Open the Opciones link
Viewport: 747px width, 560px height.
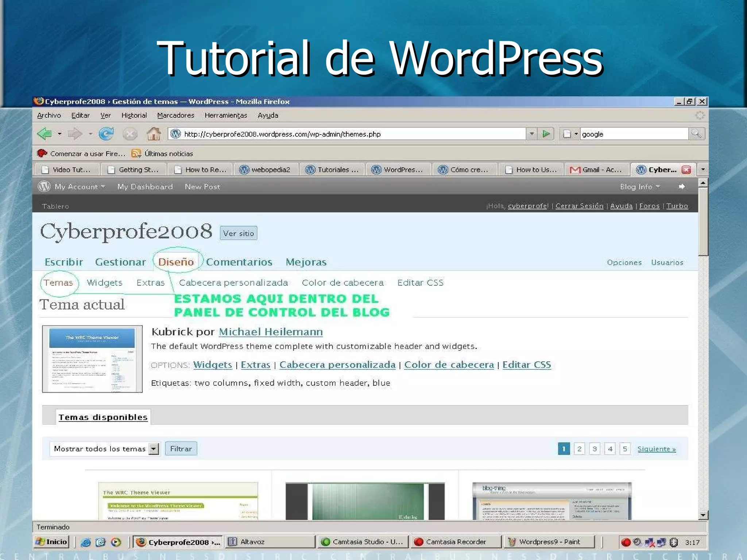point(624,262)
